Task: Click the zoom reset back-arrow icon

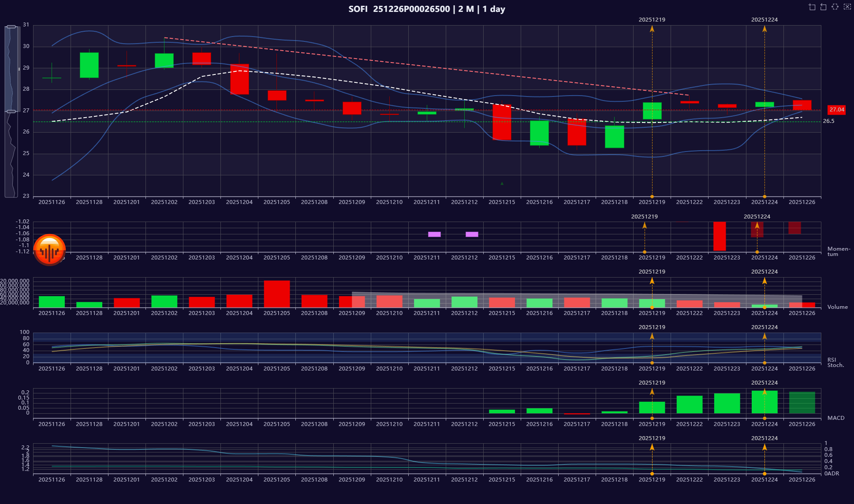Action: click(824, 7)
